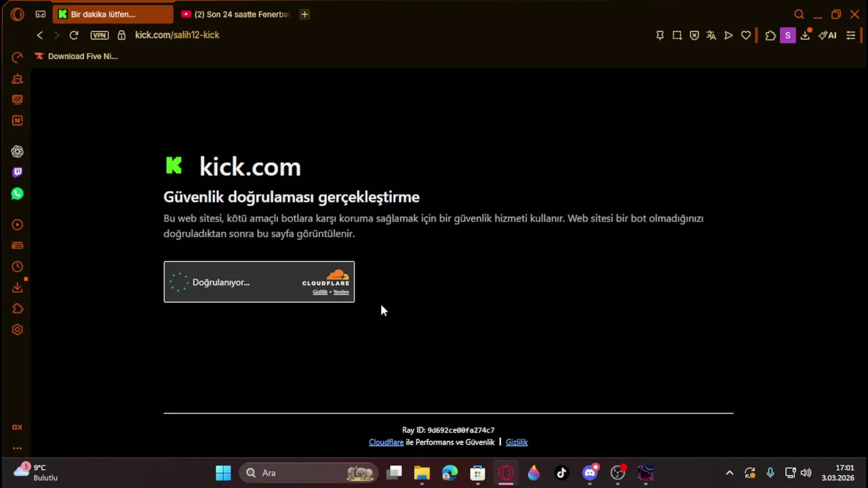
Task: Open extensions puzzle icon in toolbar
Action: [x=770, y=35]
